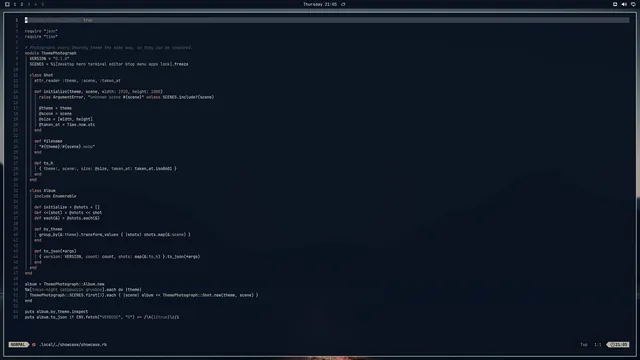
Task: Click the NORMAL mode indicator in the statusline
Action: [18, 344]
